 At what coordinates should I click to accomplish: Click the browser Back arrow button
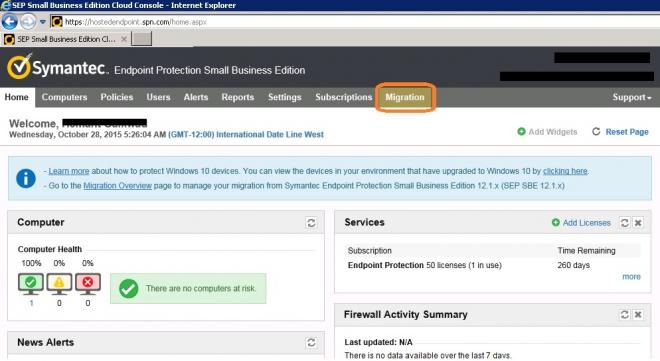coord(10,21)
